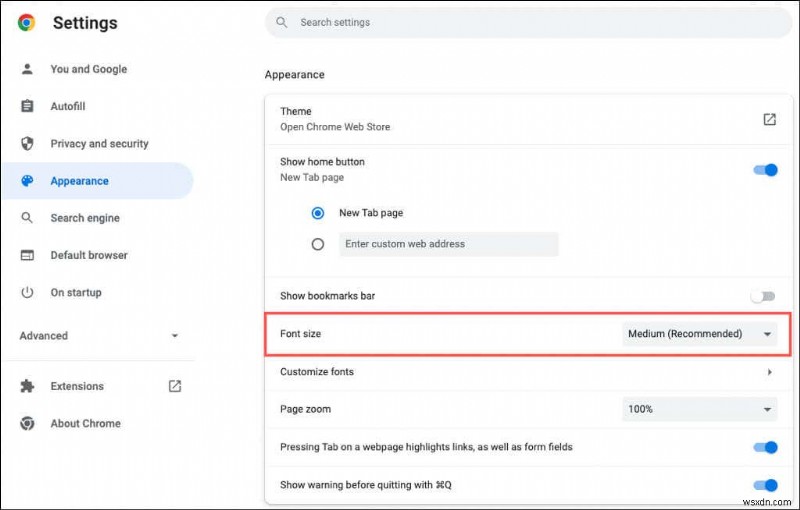The height and width of the screenshot is (510, 800).
Task: Click the external link icon next to Extensions
Action: pyautogui.click(x=174, y=386)
